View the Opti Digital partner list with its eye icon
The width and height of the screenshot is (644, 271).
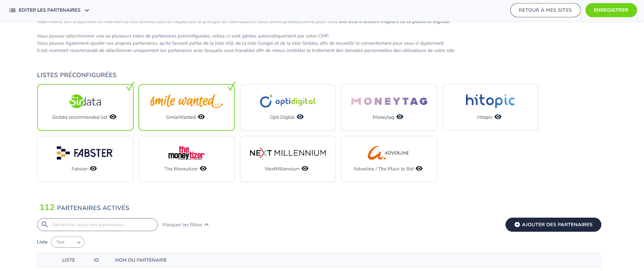[x=300, y=117]
